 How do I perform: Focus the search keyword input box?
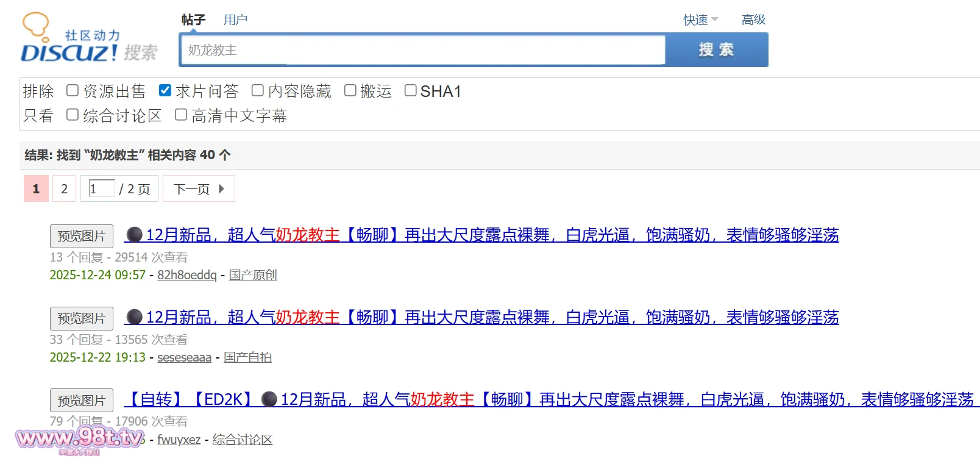(x=422, y=50)
